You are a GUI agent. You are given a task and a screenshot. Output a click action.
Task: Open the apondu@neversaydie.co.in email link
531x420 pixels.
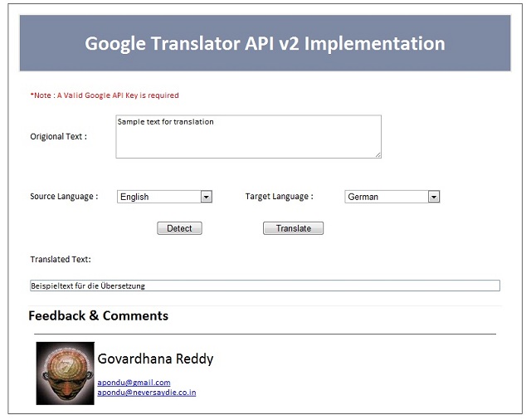point(147,393)
